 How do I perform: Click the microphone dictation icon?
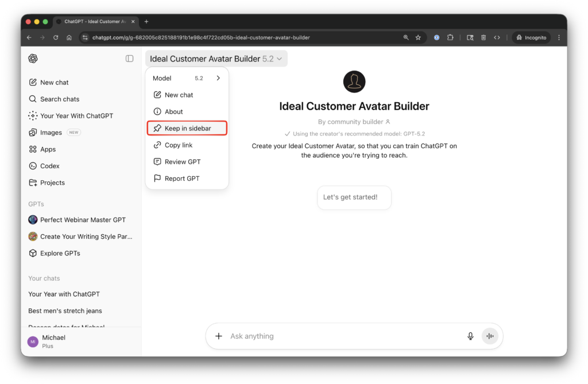click(x=470, y=336)
